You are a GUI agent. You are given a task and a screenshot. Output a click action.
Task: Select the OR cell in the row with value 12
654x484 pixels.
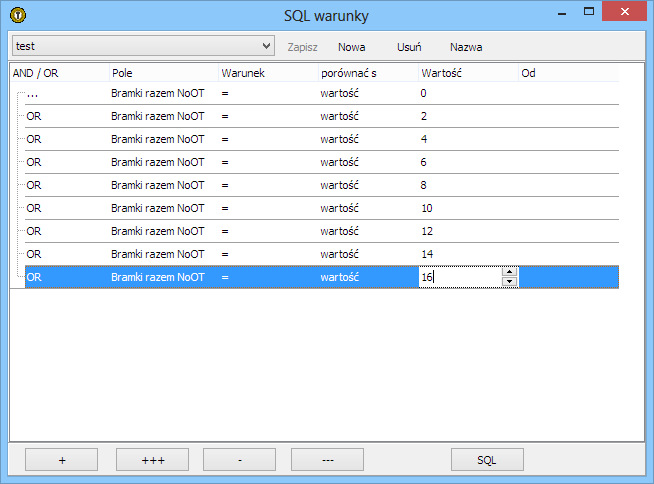(x=34, y=231)
